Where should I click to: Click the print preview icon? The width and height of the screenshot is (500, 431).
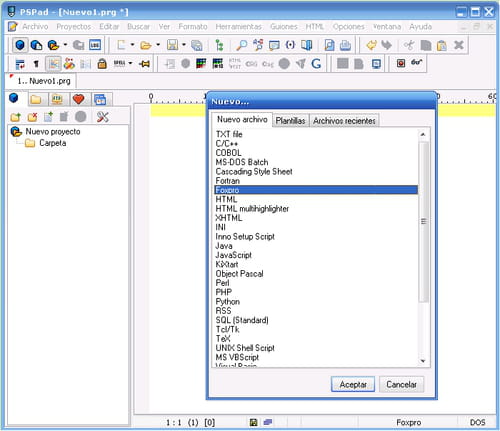(329, 45)
